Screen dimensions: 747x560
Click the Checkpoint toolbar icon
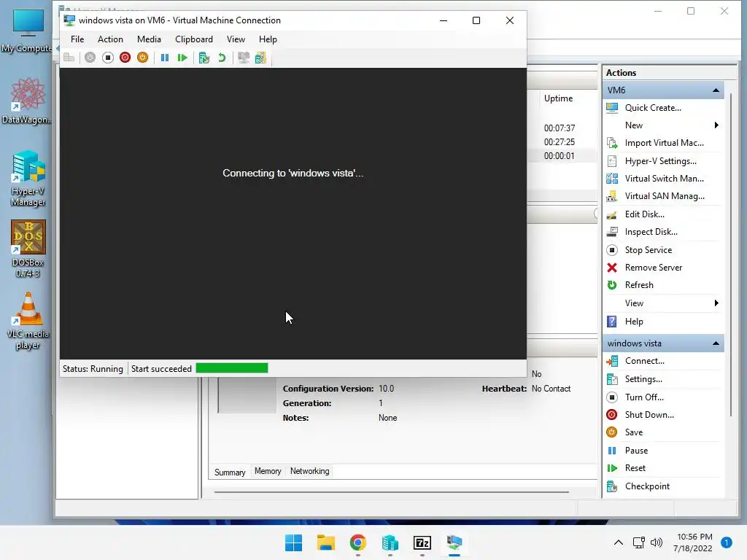[204, 58]
